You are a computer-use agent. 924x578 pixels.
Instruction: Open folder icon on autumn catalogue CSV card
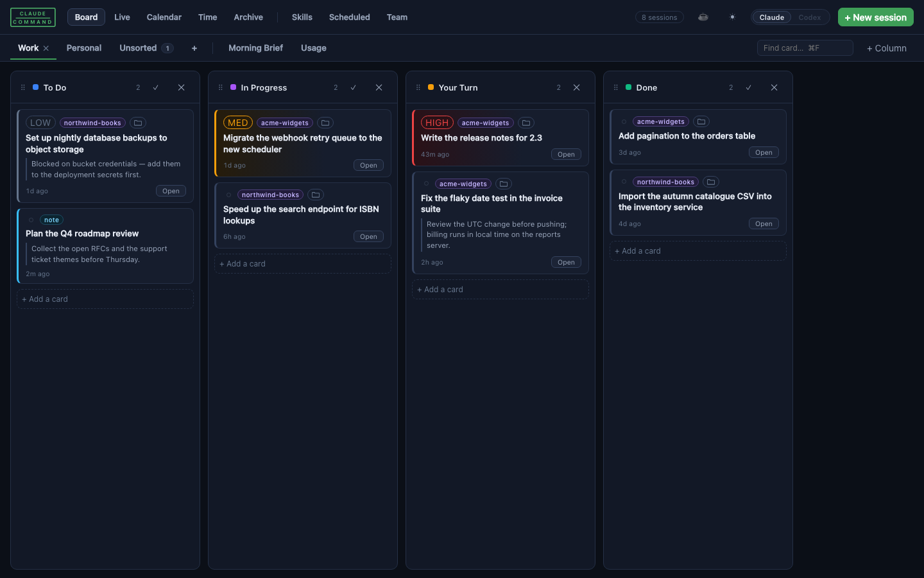(x=711, y=182)
